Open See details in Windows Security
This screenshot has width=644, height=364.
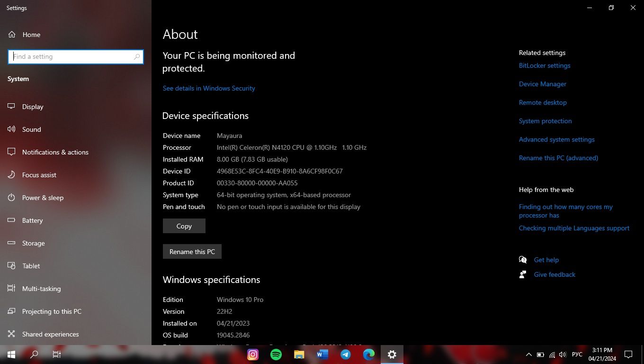[x=209, y=88]
